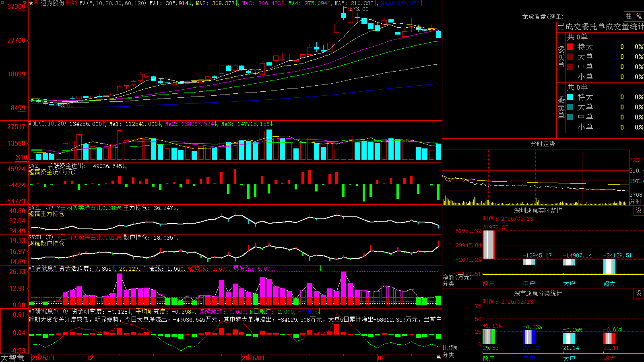Click the 散户持仓: 18.035 text
Viewport: 644px width, 362px height.
(148, 238)
